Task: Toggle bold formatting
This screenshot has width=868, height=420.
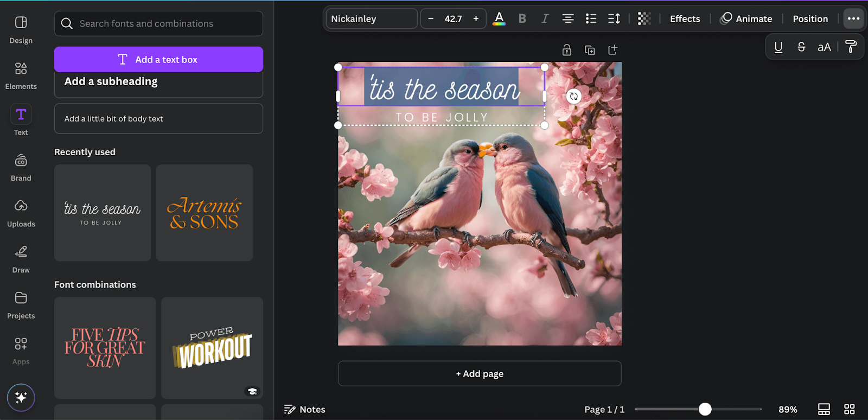Action: pos(522,19)
